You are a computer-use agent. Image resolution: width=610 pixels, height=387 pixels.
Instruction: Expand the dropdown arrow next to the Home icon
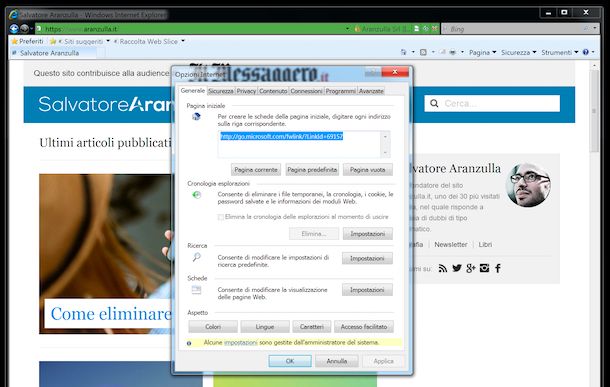click(413, 52)
